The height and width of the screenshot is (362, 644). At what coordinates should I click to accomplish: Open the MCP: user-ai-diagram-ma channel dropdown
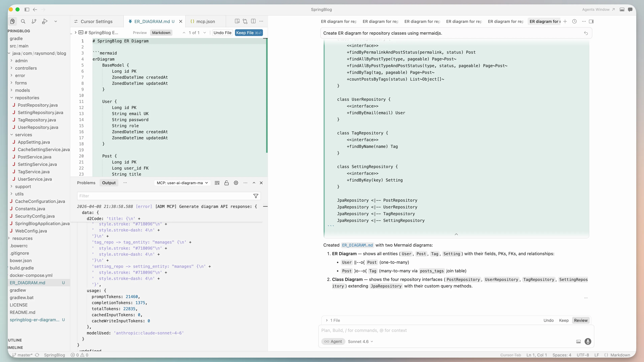182,183
